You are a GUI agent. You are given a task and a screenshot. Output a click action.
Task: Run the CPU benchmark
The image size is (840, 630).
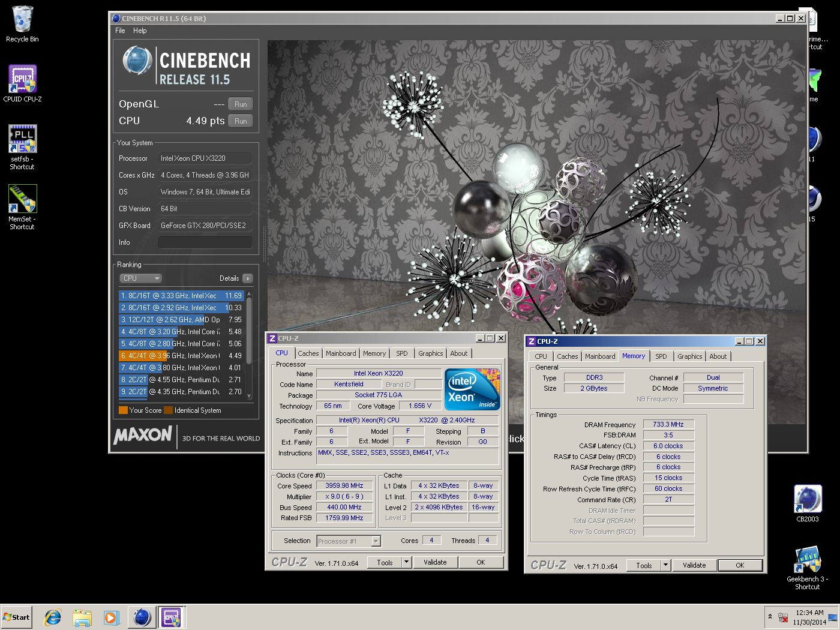pos(241,121)
